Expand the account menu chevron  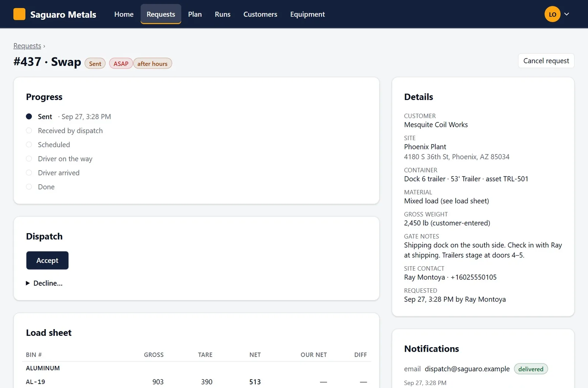coord(567,14)
